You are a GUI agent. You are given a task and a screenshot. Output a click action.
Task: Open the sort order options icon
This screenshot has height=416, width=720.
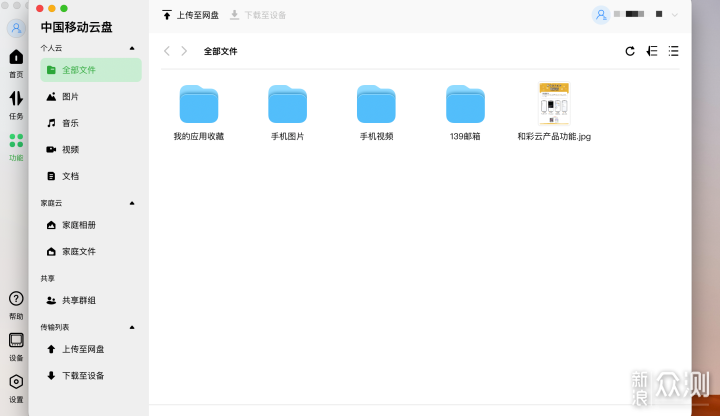pos(652,51)
